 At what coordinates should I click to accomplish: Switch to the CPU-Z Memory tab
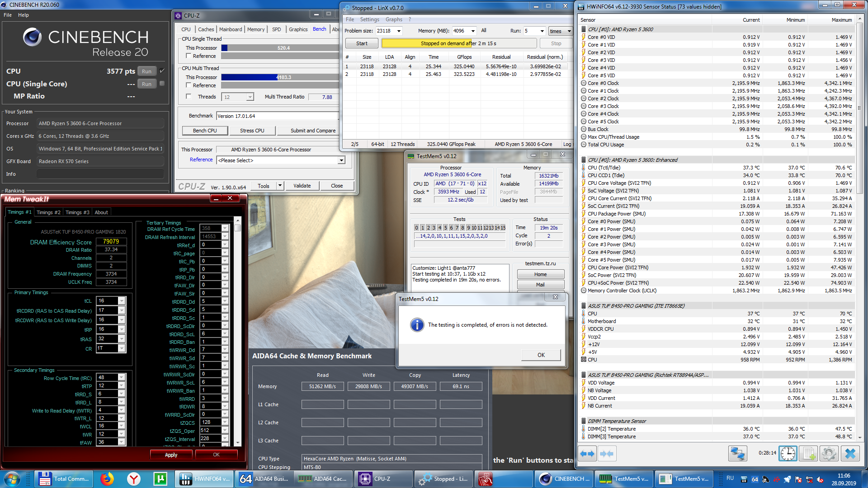pyautogui.click(x=255, y=29)
